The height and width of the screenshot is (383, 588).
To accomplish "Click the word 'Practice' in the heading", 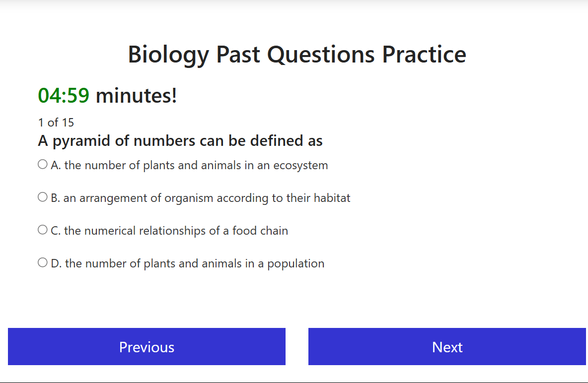I will 424,55.
